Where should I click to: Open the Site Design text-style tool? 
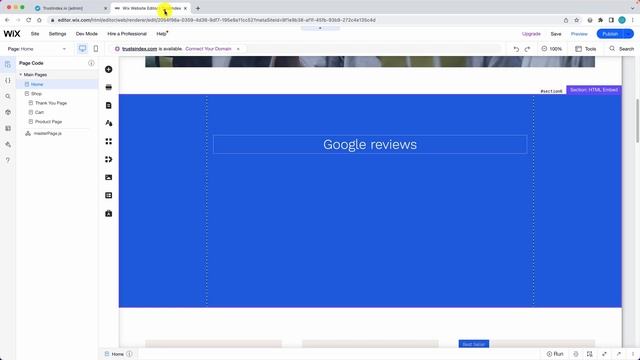(109, 123)
